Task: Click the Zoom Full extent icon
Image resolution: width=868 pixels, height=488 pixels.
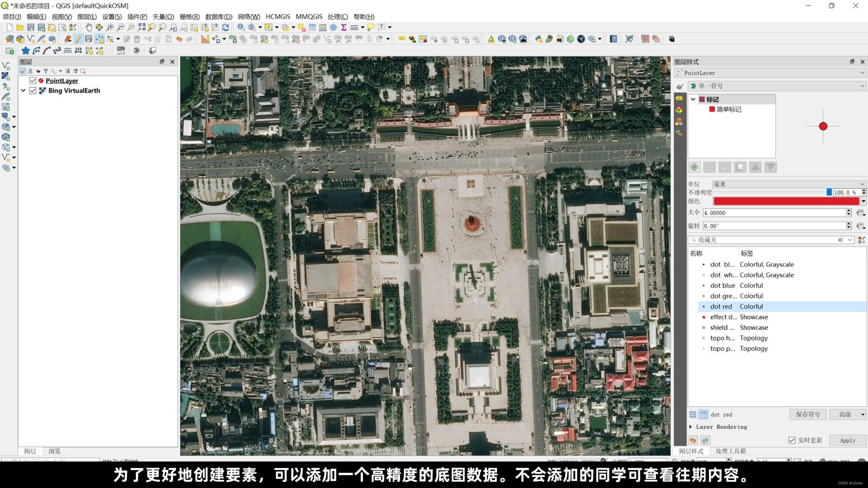Action: (x=142, y=27)
